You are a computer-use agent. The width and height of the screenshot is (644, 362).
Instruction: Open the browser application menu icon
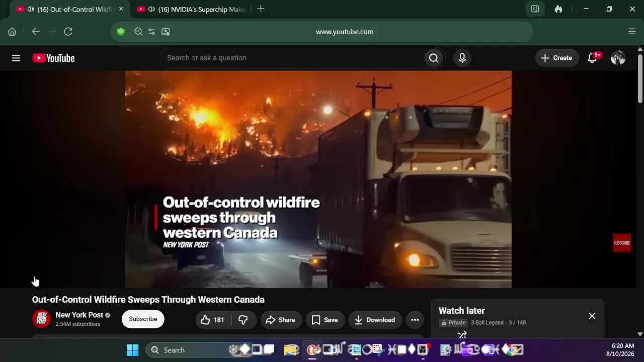[632, 32]
